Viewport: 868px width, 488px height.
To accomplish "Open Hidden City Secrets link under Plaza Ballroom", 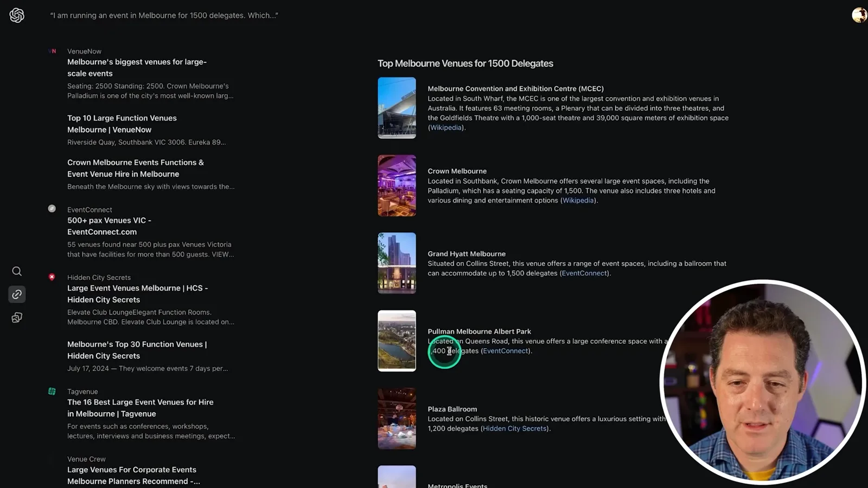I will pos(514,428).
